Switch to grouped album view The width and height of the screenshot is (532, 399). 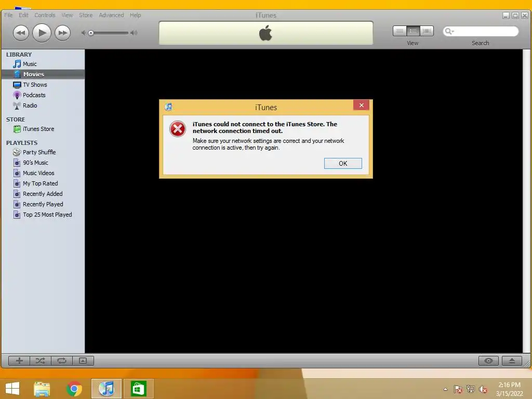point(413,31)
